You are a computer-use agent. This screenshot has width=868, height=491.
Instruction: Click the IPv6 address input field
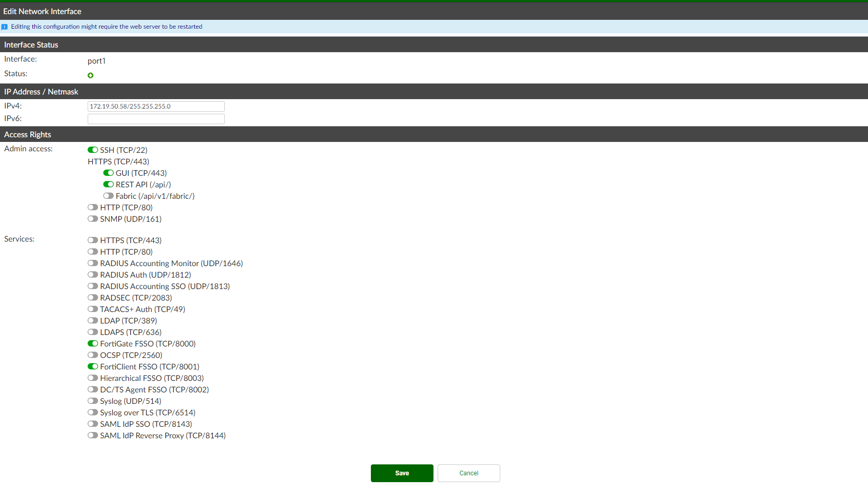(x=155, y=118)
